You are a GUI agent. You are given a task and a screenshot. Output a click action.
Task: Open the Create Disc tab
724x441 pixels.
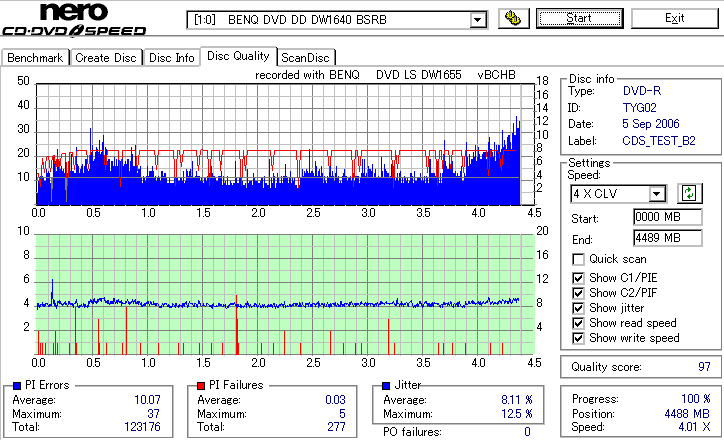point(106,58)
